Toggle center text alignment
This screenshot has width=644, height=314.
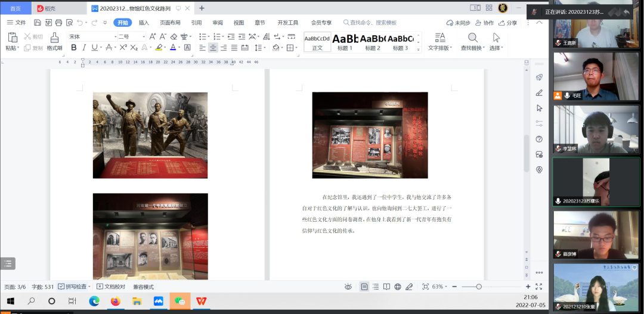tap(213, 48)
